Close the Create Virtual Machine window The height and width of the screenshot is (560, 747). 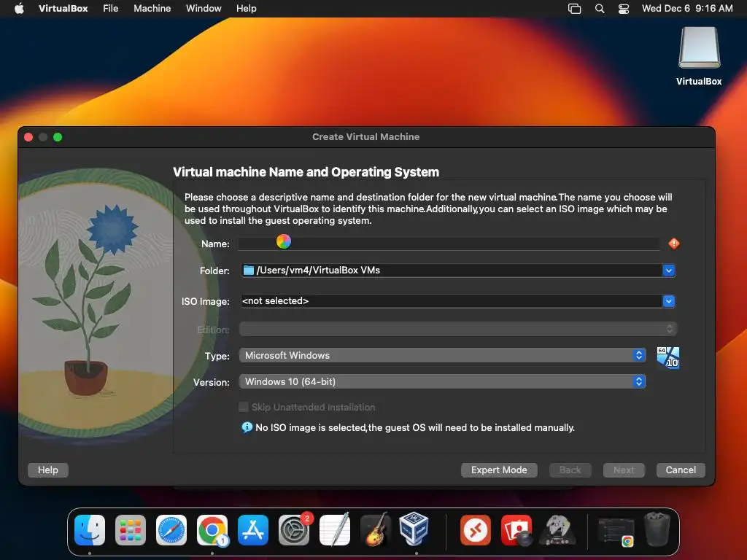tap(28, 137)
